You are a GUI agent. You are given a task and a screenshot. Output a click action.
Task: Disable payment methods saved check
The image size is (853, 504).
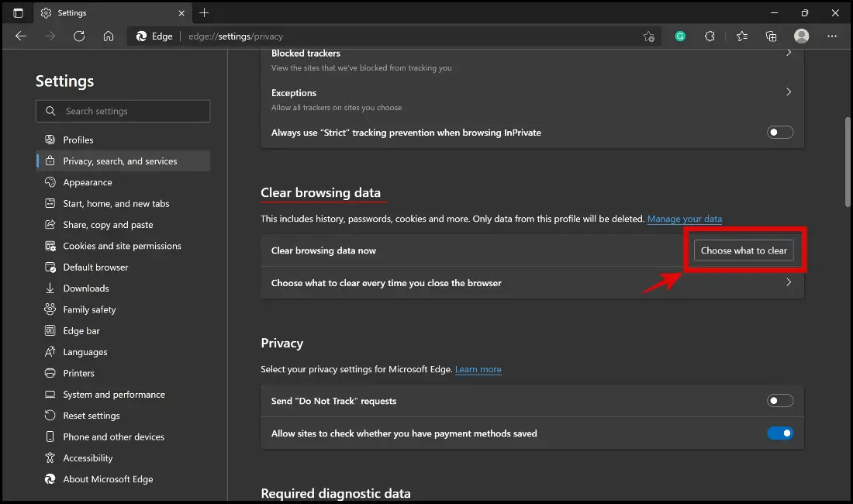(x=780, y=433)
